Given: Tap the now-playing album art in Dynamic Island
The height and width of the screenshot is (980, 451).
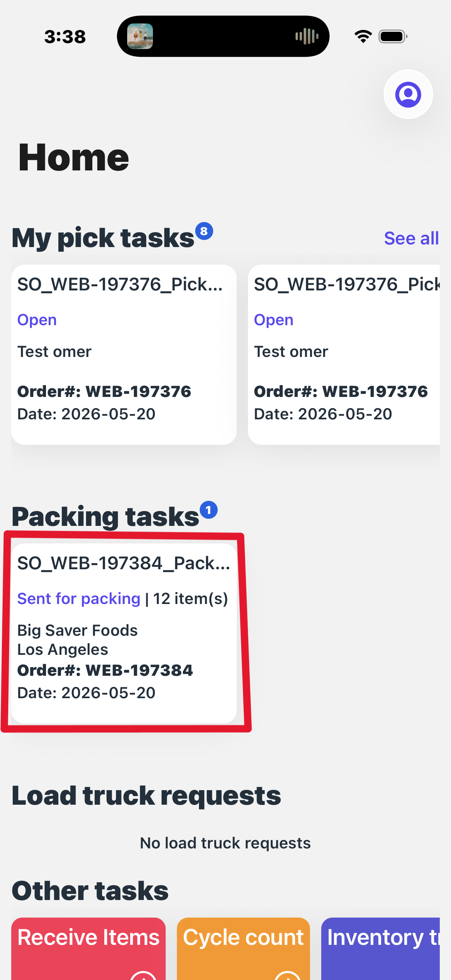Looking at the screenshot, I should 140,36.
